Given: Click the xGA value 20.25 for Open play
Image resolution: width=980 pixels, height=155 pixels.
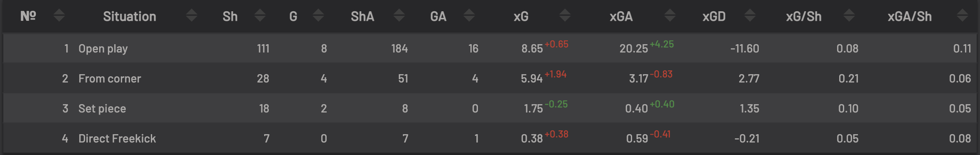Looking at the screenshot, I should [x=634, y=49].
